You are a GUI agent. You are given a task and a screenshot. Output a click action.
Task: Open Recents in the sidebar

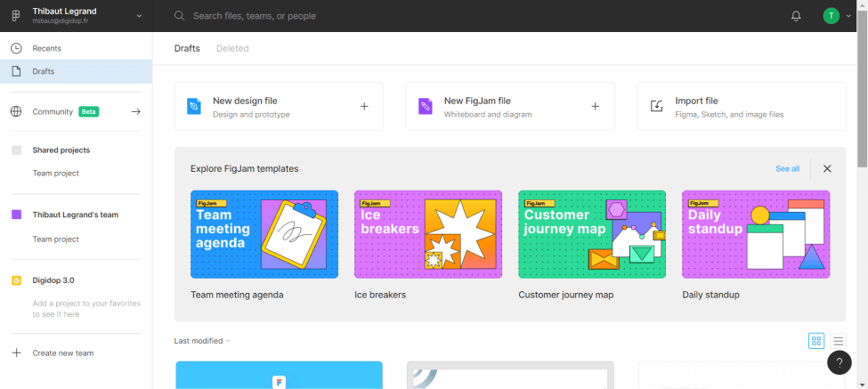tap(76, 48)
